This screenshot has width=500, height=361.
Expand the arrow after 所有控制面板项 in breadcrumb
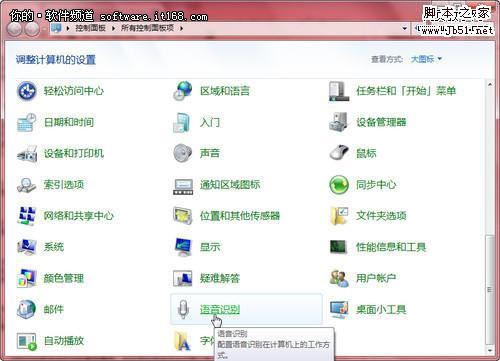pyautogui.click(x=181, y=28)
